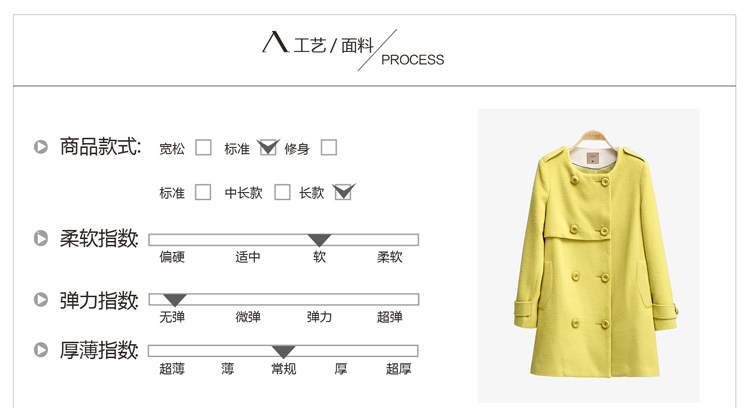Image resolution: width=750 pixels, height=408 pixels.
Task: Check the 修身 checkbox
Action: (x=329, y=147)
